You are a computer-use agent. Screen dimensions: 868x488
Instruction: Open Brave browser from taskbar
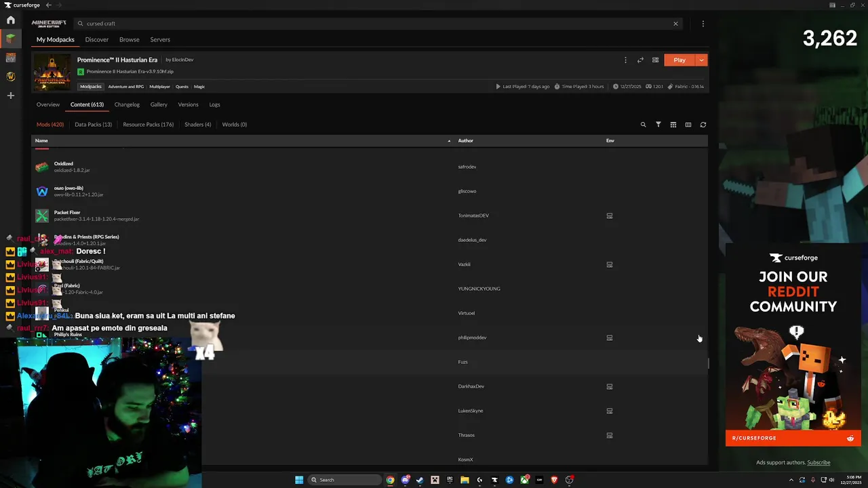554,480
